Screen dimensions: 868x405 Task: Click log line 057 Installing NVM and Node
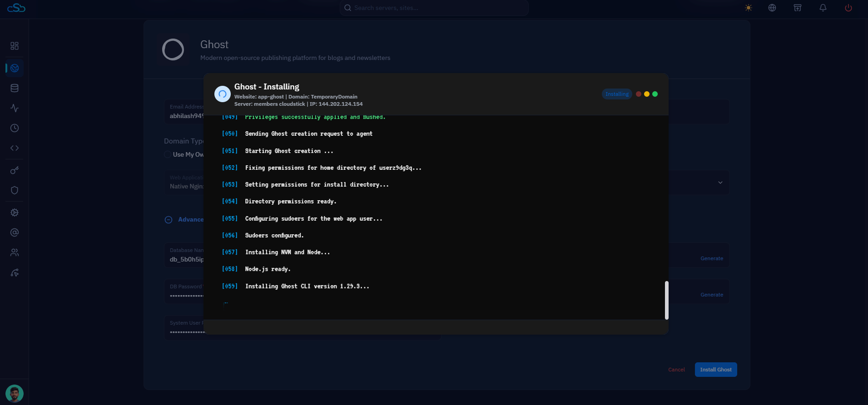coord(276,252)
